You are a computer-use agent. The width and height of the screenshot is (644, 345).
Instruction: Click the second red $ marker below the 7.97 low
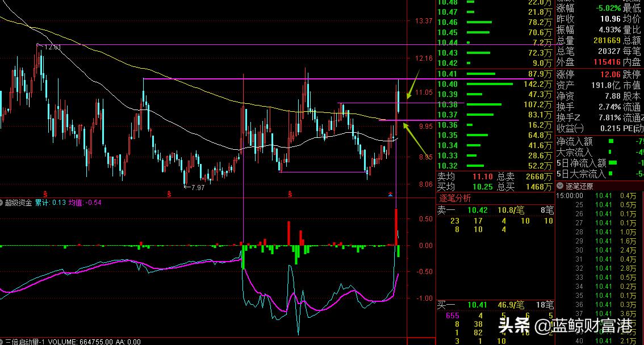pos(169,194)
